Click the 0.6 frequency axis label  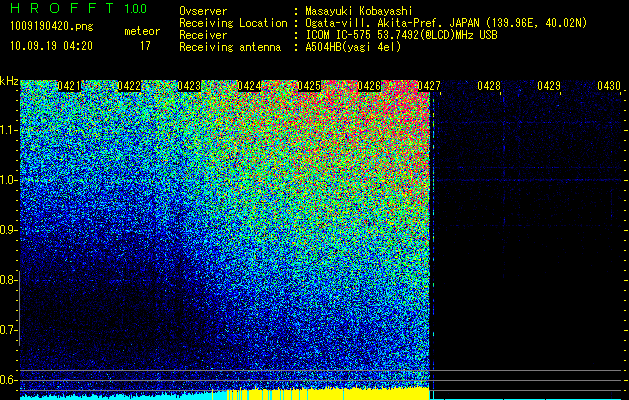(8, 380)
